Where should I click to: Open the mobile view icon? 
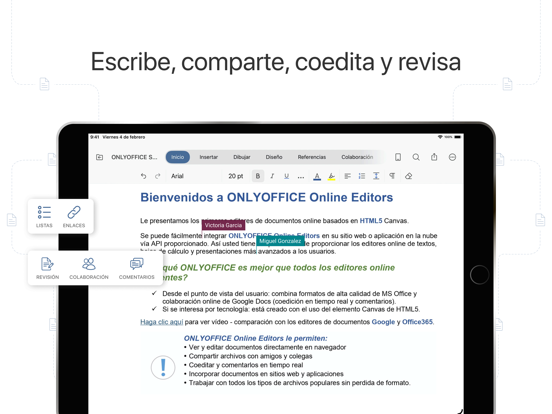click(398, 157)
